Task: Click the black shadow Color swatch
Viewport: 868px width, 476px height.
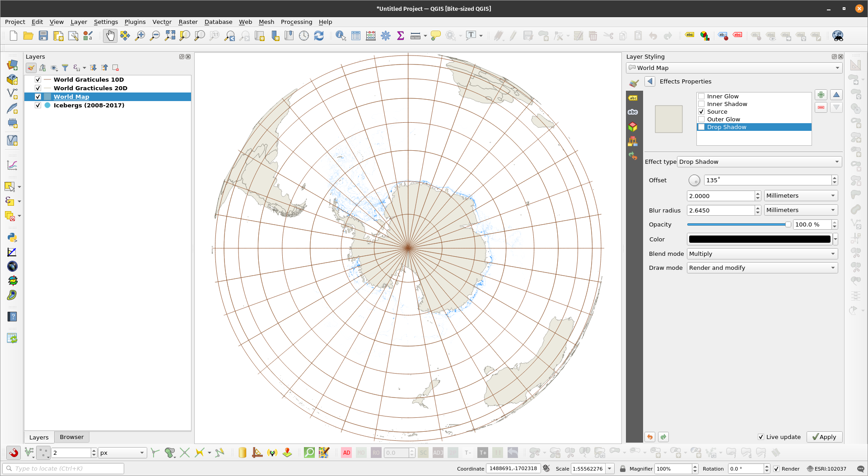Action: (759, 239)
